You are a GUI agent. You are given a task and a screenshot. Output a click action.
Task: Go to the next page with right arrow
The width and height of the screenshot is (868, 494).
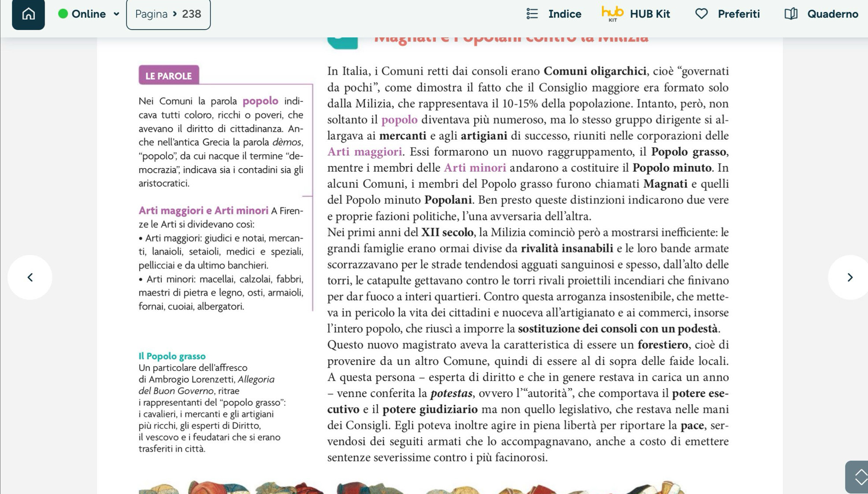(849, 277)
